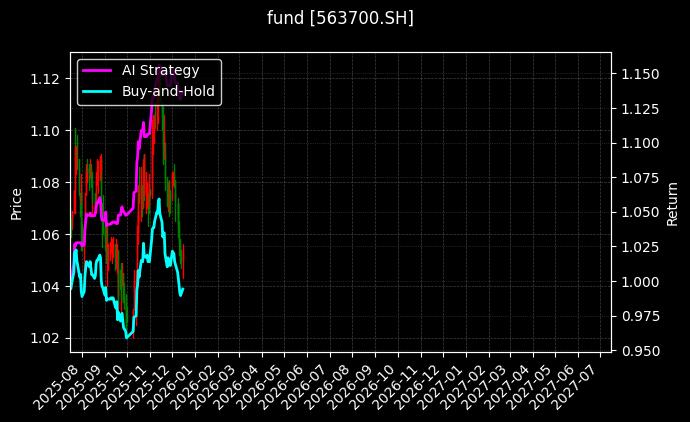Click the 1.150 return axis tick label
The width and height of the screenshot is (690, 422).
(639, 74)
